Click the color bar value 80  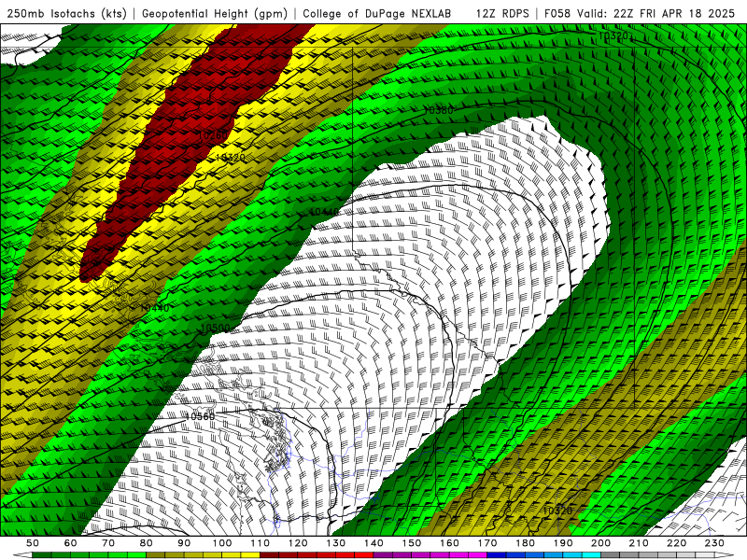(x=147, y=543)
